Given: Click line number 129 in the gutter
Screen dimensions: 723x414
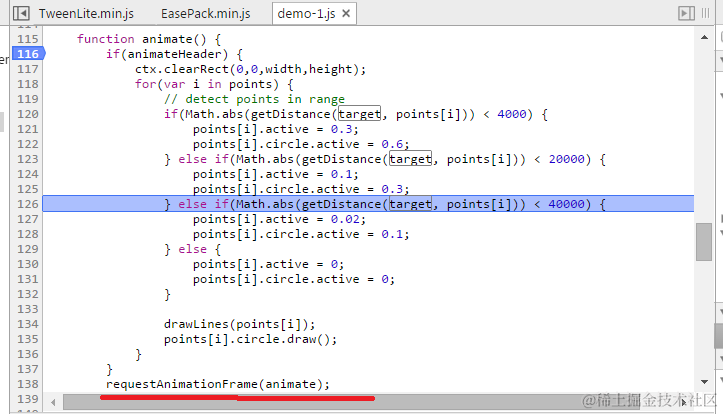Looking at the screenshot, I should [x=28, y=249].
